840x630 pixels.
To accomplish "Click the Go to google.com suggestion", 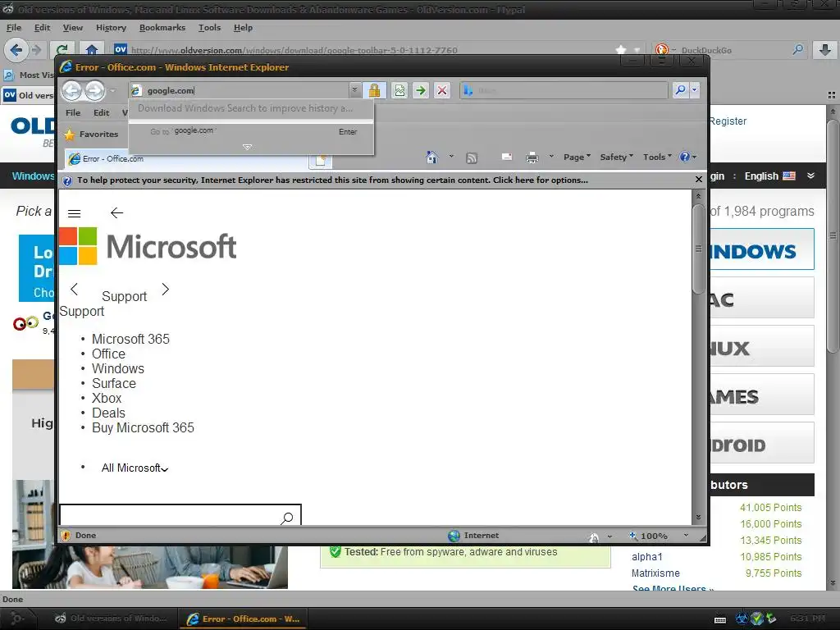I will (x=251, y=131).
